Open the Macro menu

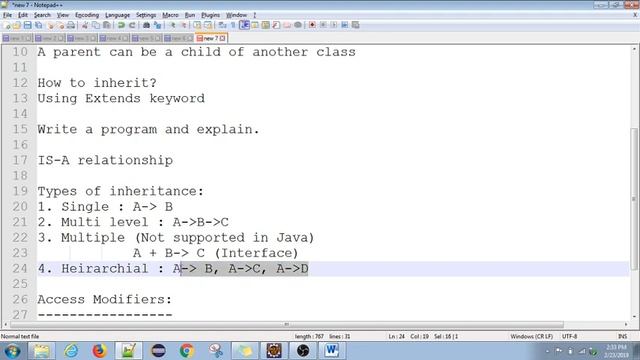coord(170,15)
